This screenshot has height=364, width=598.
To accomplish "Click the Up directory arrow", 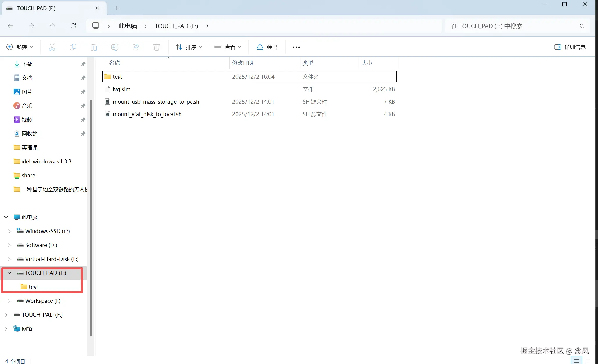I will (x=52, y=26).
